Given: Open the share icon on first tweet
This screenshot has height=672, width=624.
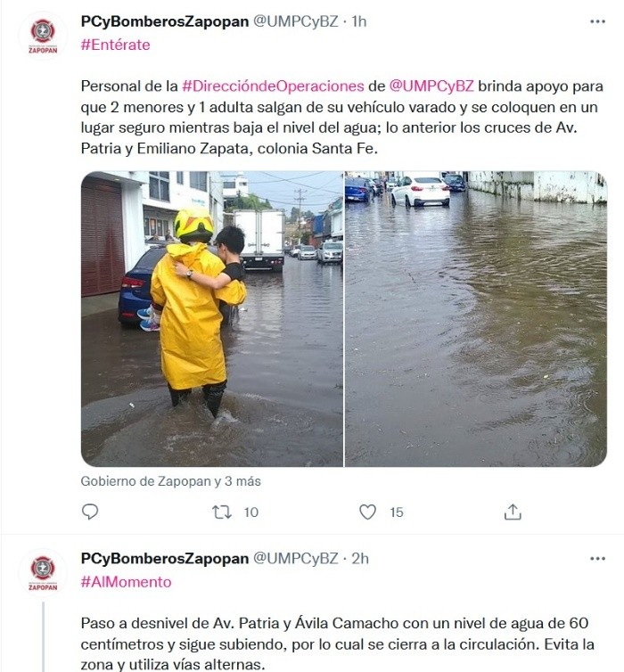Looking at the screenshot, I should click(513, 512).
